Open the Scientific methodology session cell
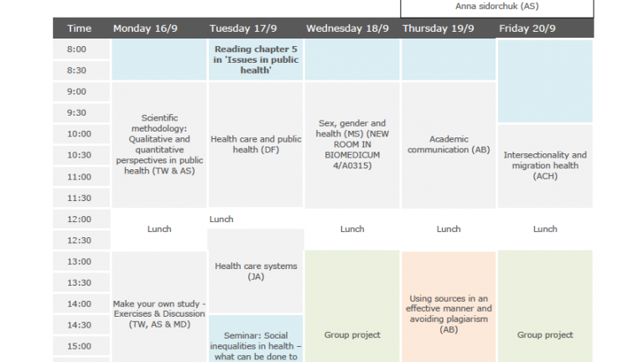The width and height of the screenshot is (644, 362). 159,144
